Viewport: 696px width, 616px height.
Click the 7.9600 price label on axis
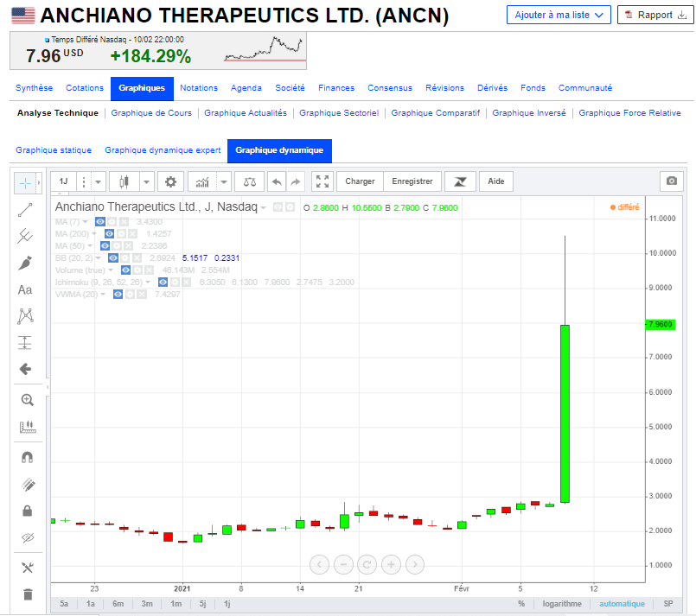[661, 325]
